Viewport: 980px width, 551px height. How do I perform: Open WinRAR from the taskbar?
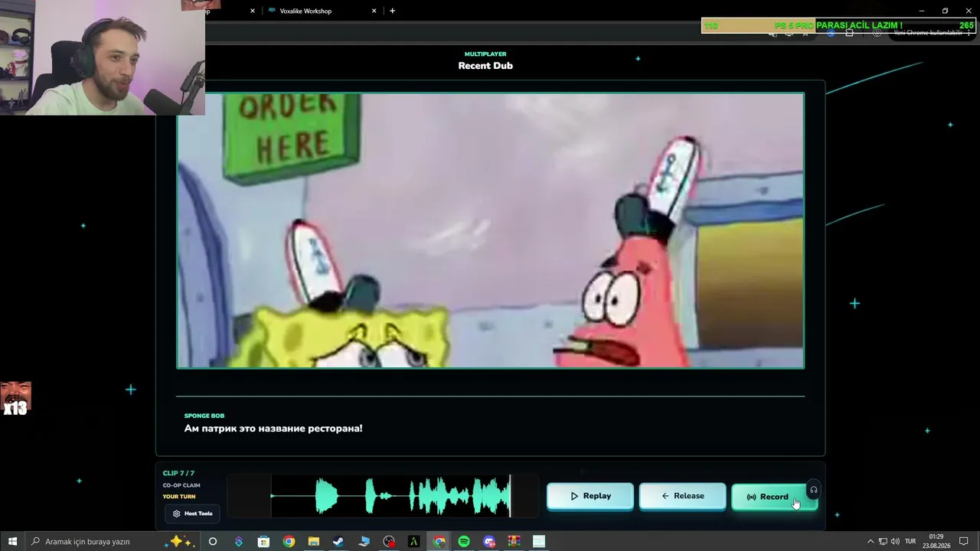pos(514,541)
